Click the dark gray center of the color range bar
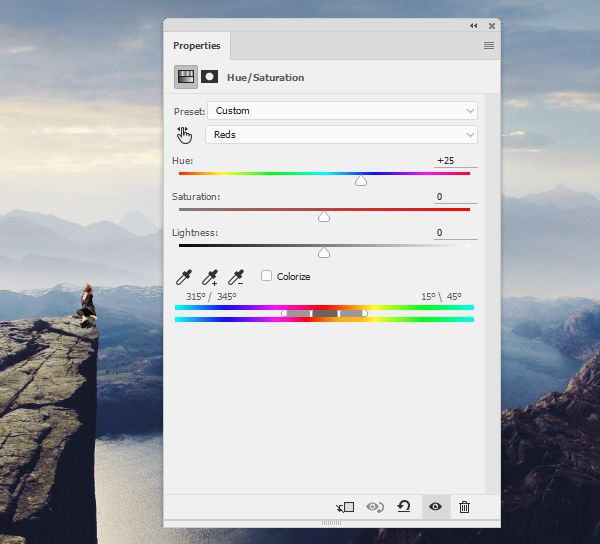 [325, 313]
